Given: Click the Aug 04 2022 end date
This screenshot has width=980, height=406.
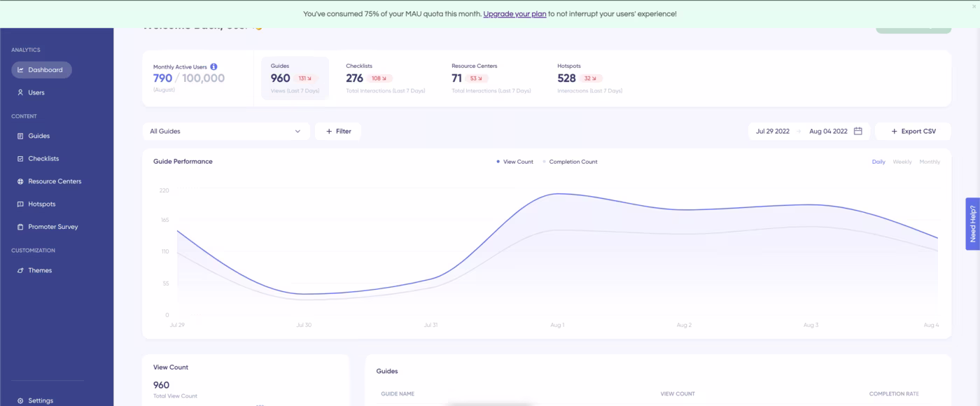Looking at the screenshot, I should [828, 131].
